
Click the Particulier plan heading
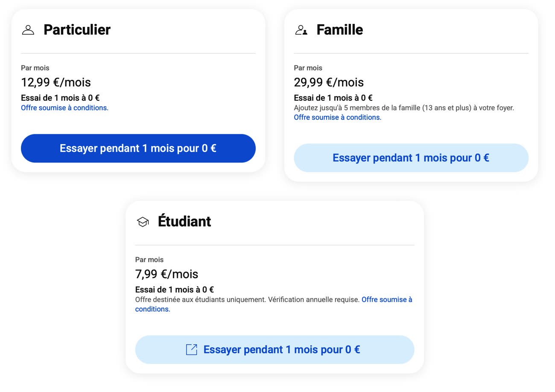tap(77, 30)
